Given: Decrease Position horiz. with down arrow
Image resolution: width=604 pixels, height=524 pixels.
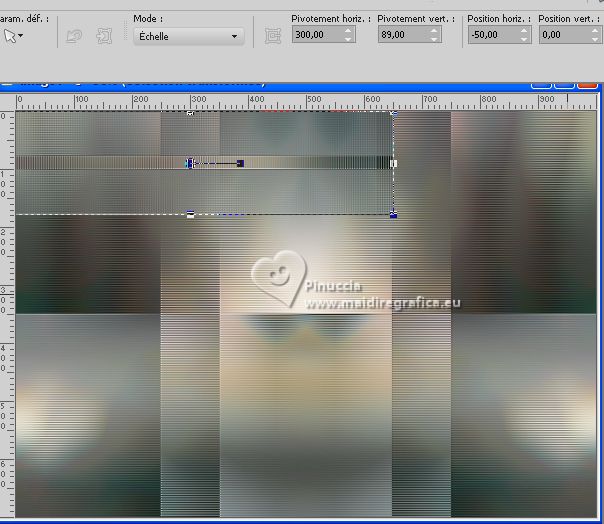Looking at the screenshot, I should [x=524, y=39].
